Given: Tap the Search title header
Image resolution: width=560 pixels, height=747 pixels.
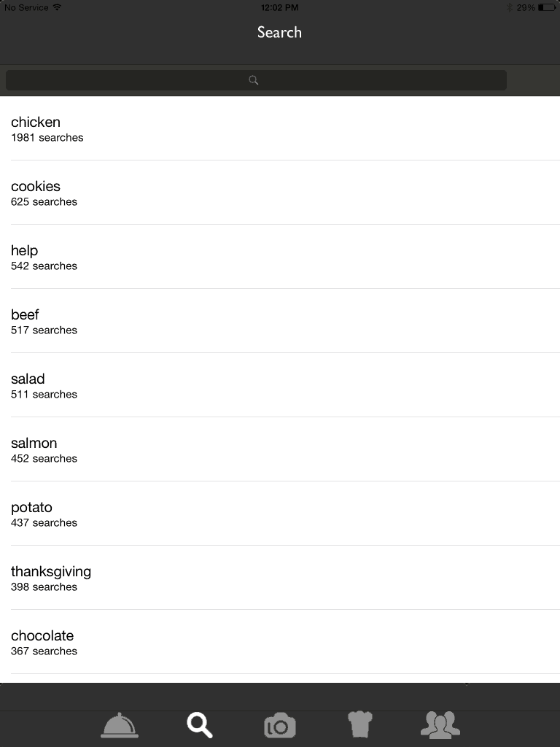Looking at the screenshot, I should click(x=279, y=32).
